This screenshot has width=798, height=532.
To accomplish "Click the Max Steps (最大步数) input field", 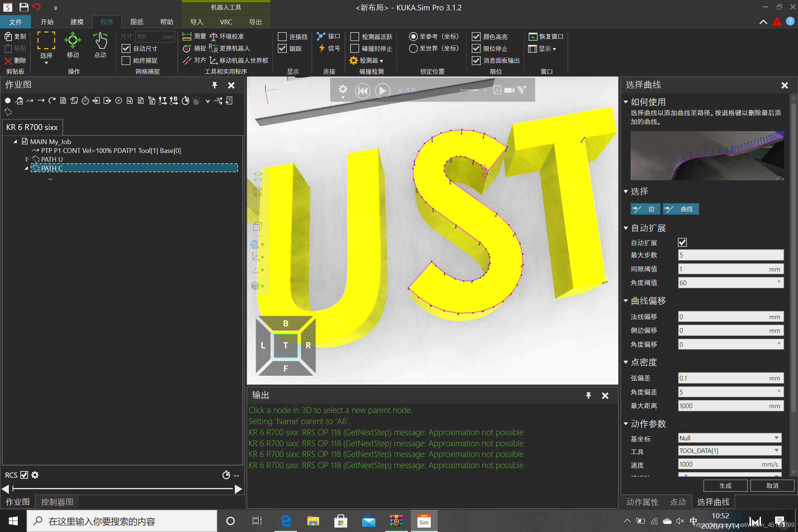I will click(x=730, y=255).
